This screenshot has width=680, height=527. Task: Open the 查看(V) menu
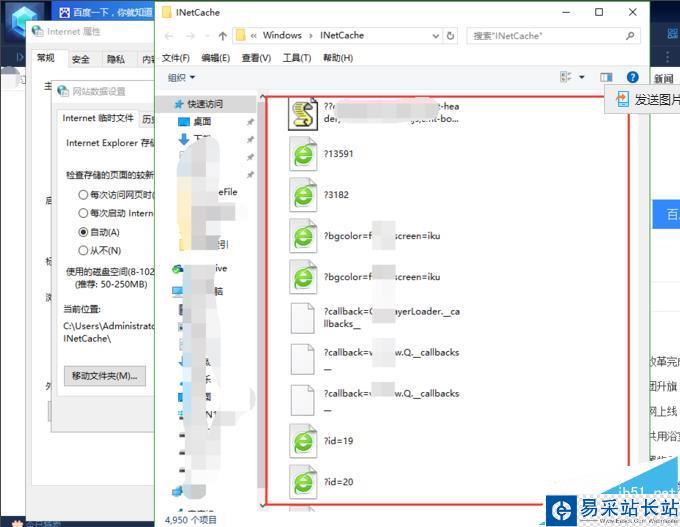tap(256, 58)
